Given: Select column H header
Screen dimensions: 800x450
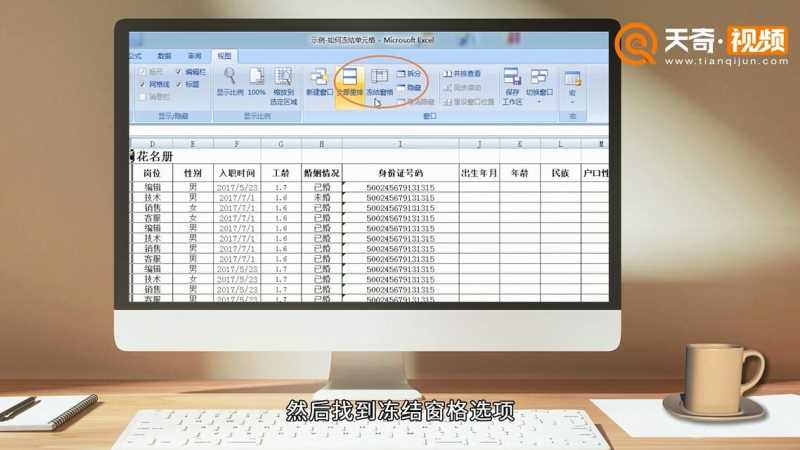Looking at the screenshot, I should pos(321,144).
